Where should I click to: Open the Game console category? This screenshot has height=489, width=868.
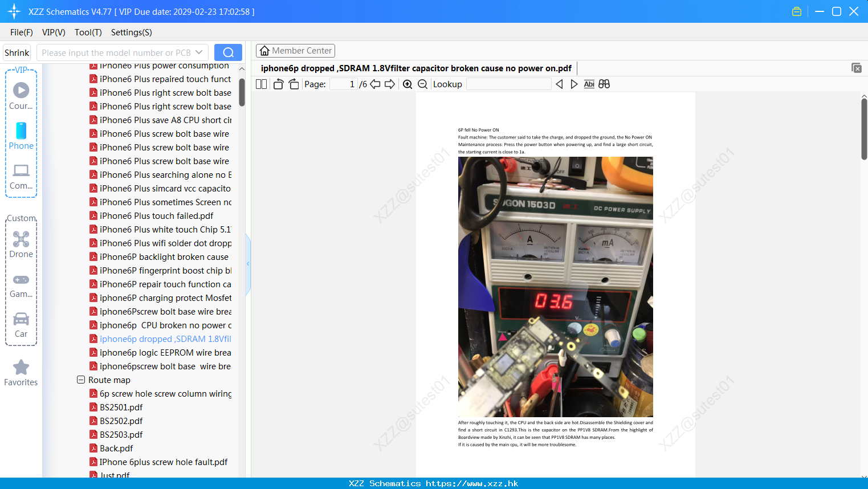tap(21, 285)
